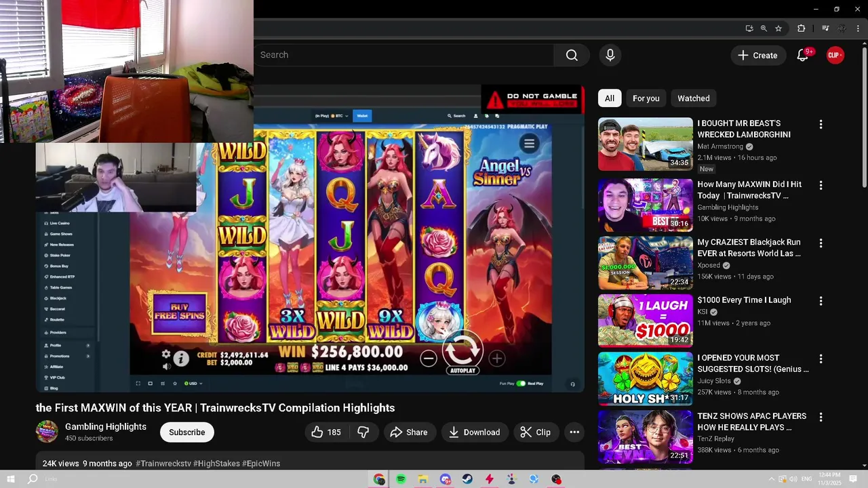Open options for the TENZ SHOWS APAC video
This screenshot has height=488, width=868.
821,417
